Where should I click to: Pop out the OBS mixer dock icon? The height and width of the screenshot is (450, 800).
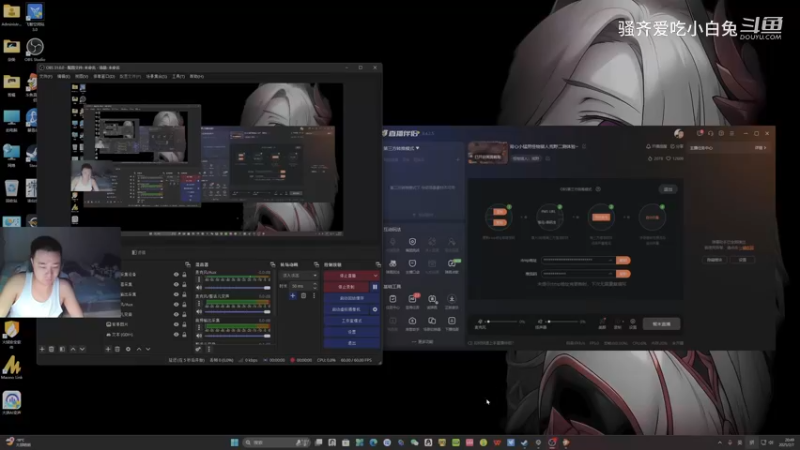(272, 264)
